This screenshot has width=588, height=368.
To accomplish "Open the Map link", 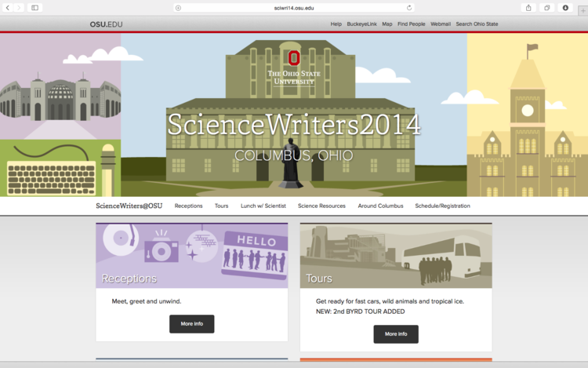I will (387, 24).
